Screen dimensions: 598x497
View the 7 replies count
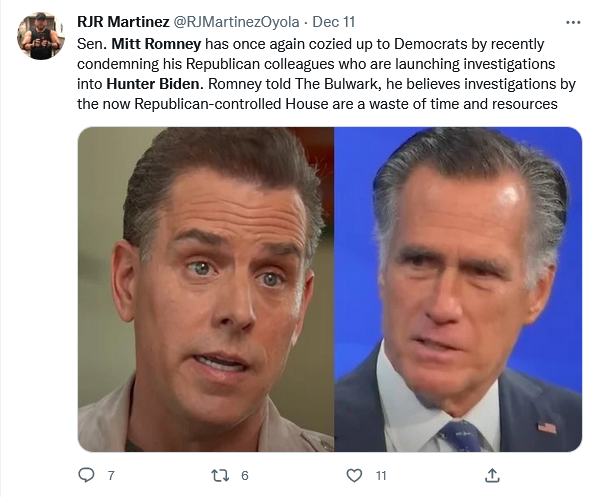pyautogui.click(x=111, y=476)
